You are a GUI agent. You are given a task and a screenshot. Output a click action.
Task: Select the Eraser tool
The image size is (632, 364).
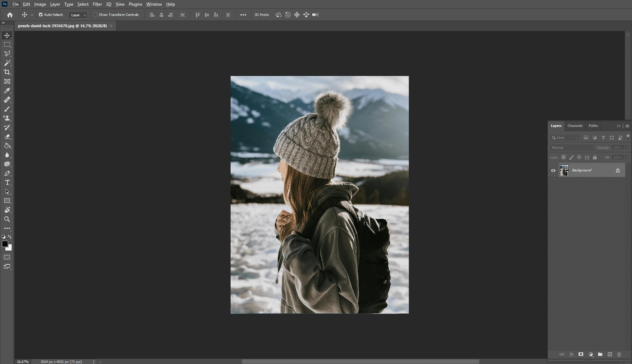pyautogui.click(x=7, y=136)
